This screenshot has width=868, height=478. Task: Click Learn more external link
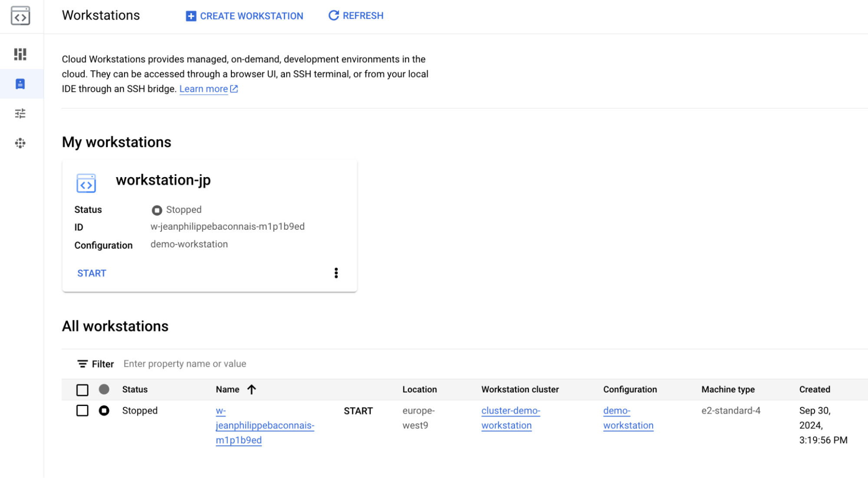click(209, 88)
